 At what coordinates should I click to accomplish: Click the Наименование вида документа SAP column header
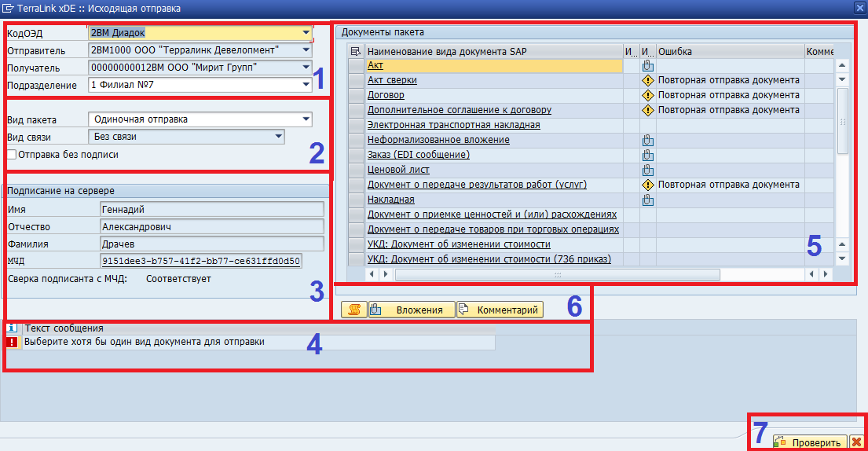coord(493,52)
